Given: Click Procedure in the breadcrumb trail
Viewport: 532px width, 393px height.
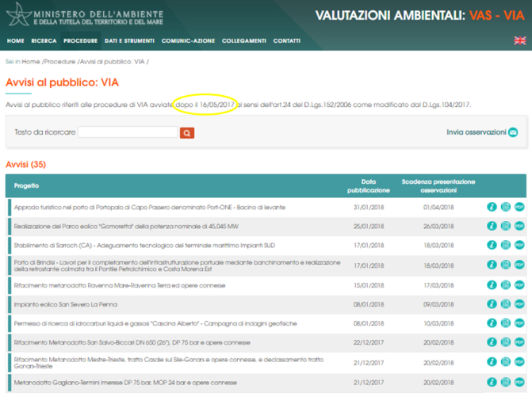Looking at the screenshot, I should coord(59,62).
